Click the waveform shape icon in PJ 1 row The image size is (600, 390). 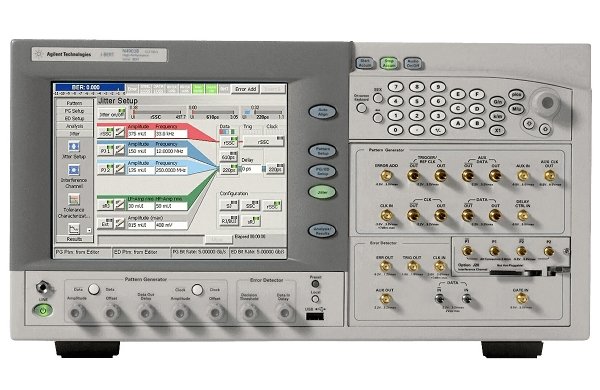120,150
